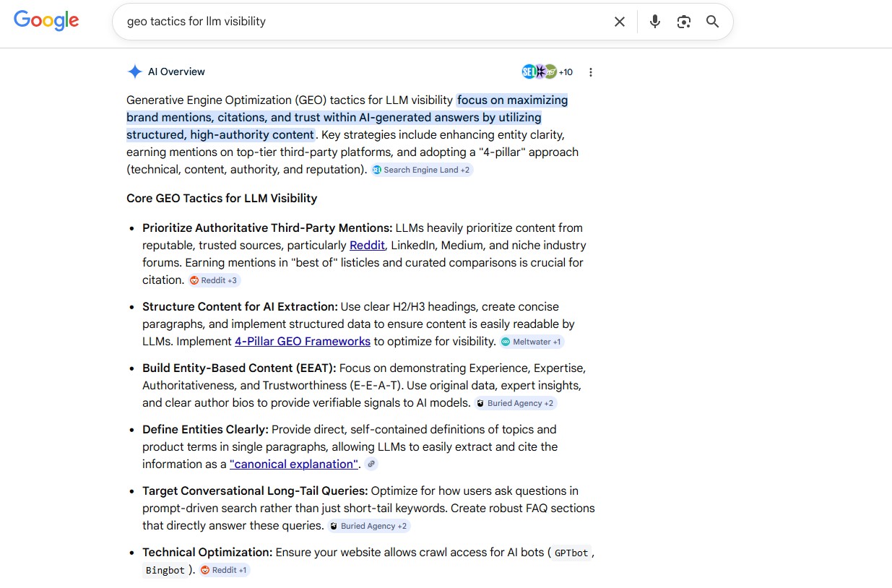Start voice search with microphone icon
892x588 pixels.
coord(655,22)
